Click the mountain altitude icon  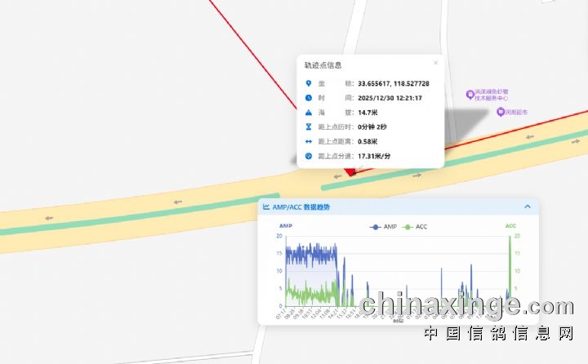coord(308,112)
